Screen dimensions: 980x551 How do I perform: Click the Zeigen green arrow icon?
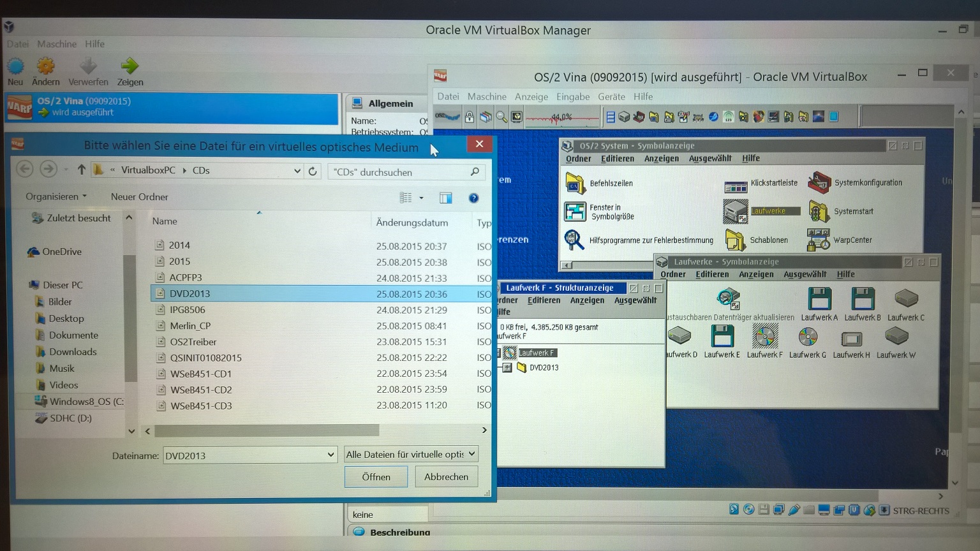(x=130, y=66)
